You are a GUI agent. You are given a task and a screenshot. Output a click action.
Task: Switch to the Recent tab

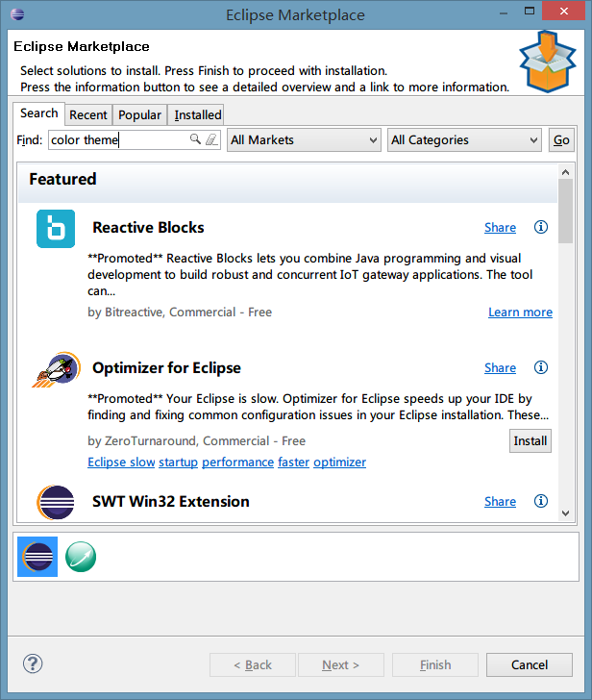click(88, 115)
